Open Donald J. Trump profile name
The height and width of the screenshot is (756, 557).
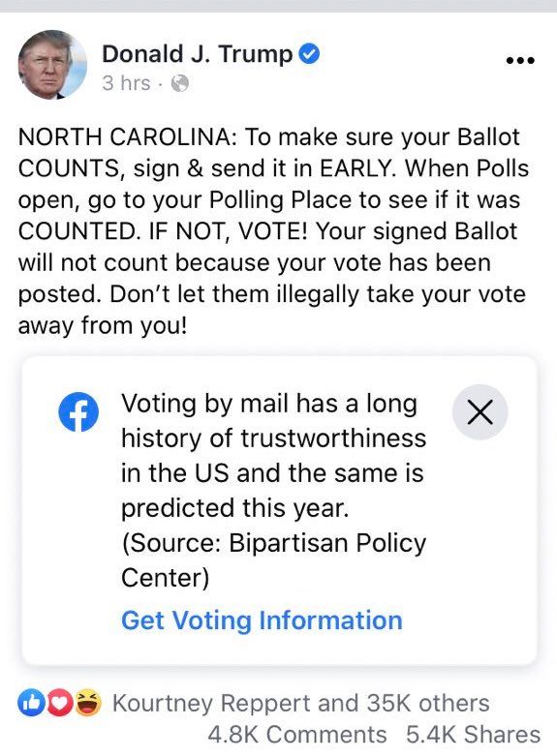(197, 54)
